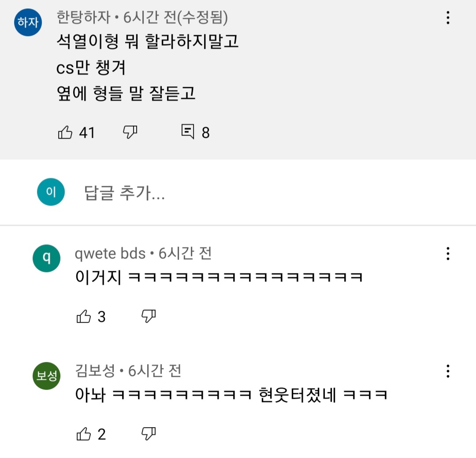Image resolution: width=476 pixels, height=458 pixels.
Task: Like the 김보성 reply
Action: [x=84, y=434]
